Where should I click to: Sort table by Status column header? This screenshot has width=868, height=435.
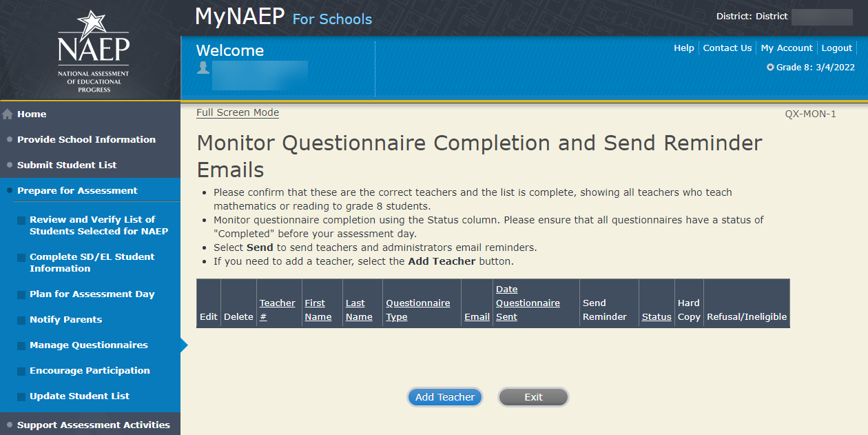[657, 317]
